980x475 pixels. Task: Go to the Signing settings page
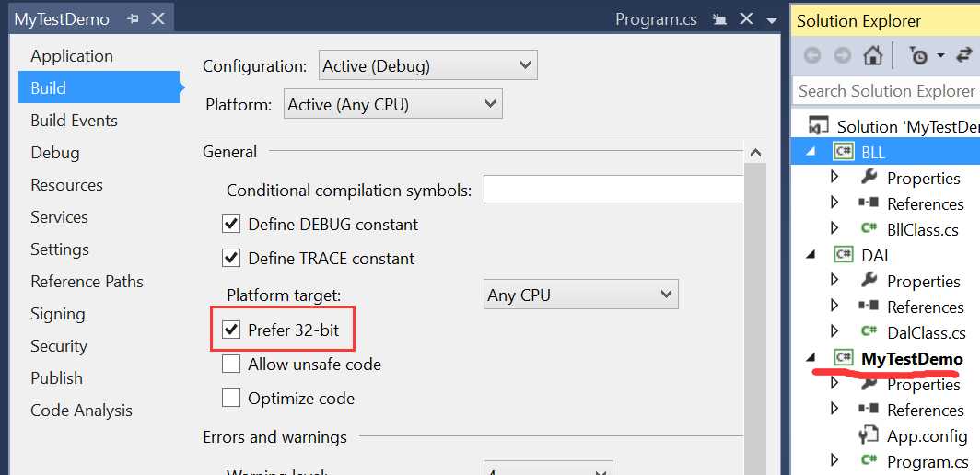pos(57,314)
